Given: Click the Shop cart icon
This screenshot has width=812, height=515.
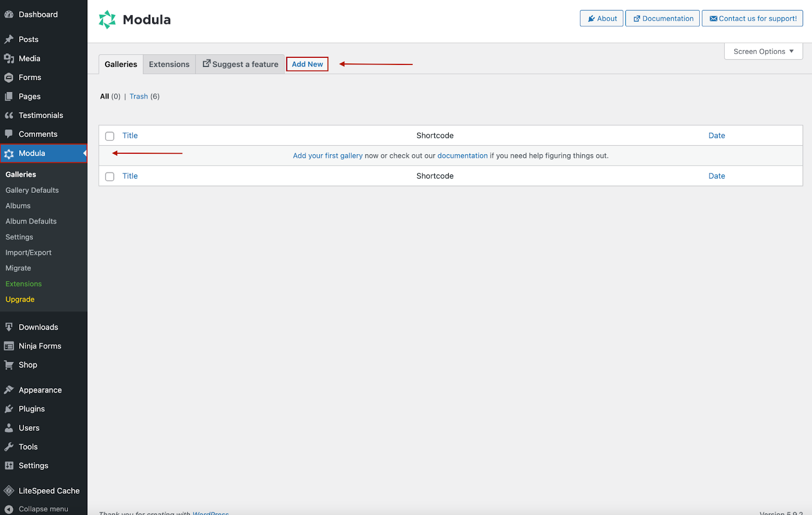Looking at the screenshot, I should click(9, 365).
